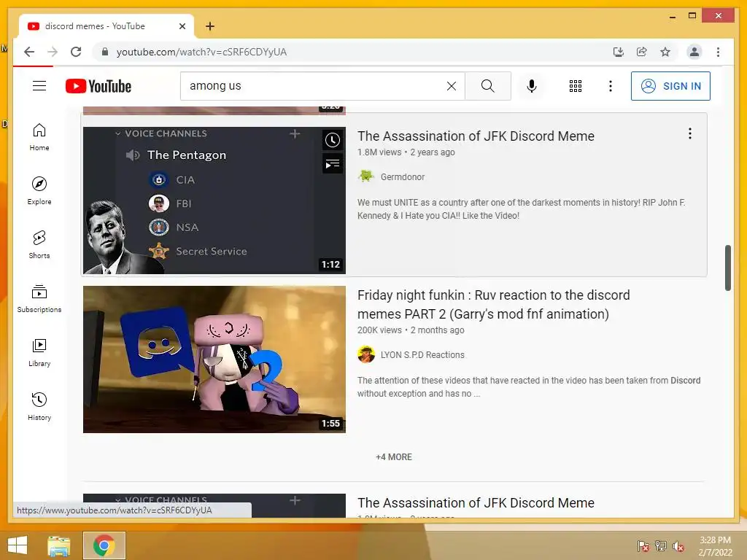The image size is (747, 560).
Task: Open Chrome three-dot menu
Action: tap(718, 52)
